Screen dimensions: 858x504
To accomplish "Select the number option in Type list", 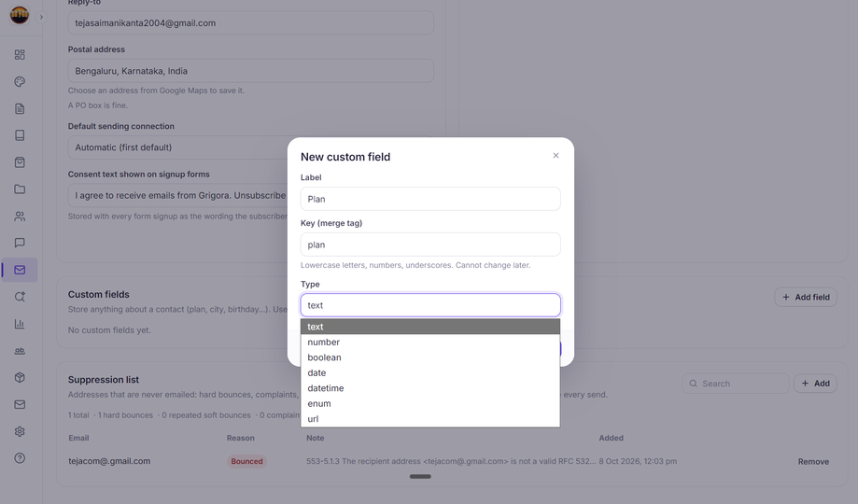I will [x=430, y=342].
